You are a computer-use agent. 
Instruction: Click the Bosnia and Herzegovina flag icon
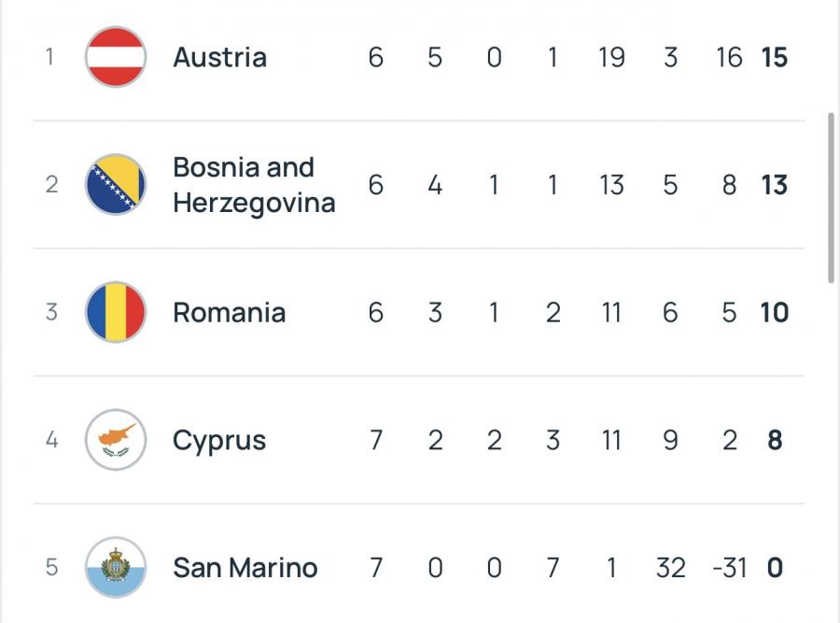pos(116,184)
